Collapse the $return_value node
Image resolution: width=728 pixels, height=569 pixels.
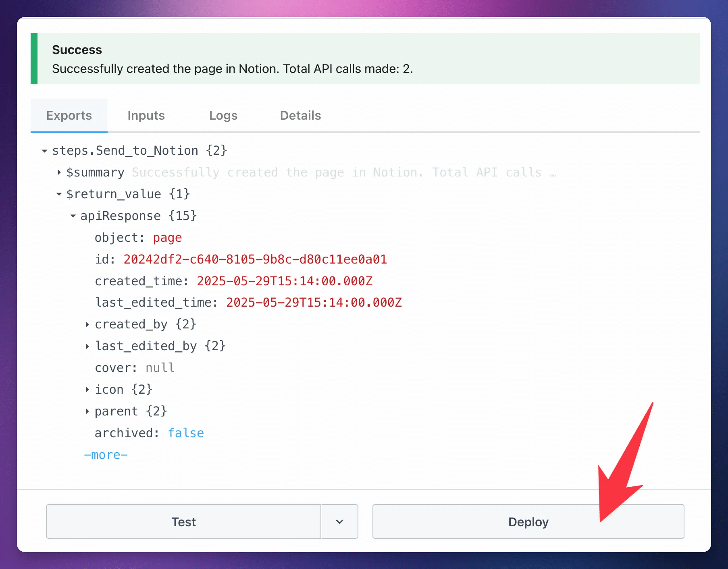(x=59, y=194)
